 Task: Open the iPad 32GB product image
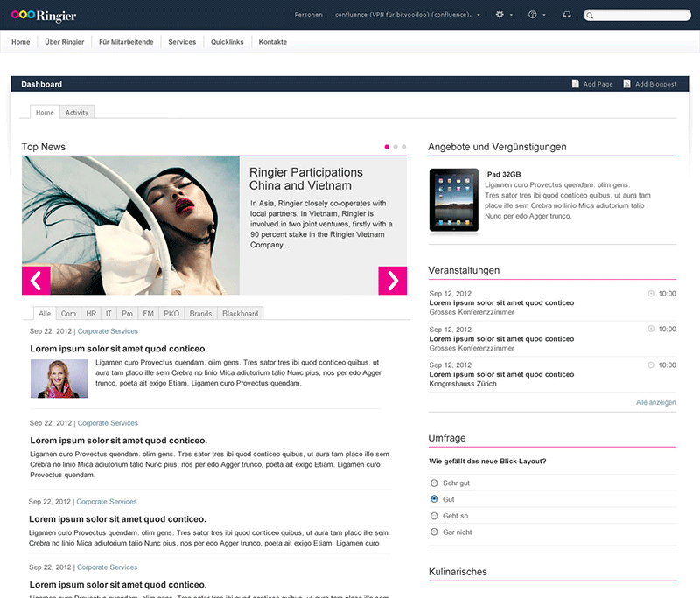(454, 200)
